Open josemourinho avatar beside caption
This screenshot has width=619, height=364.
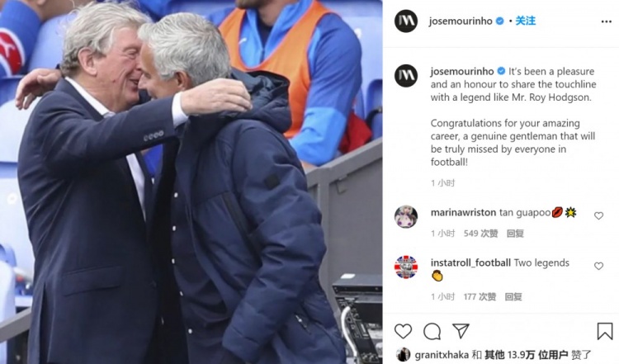(406, 75)
